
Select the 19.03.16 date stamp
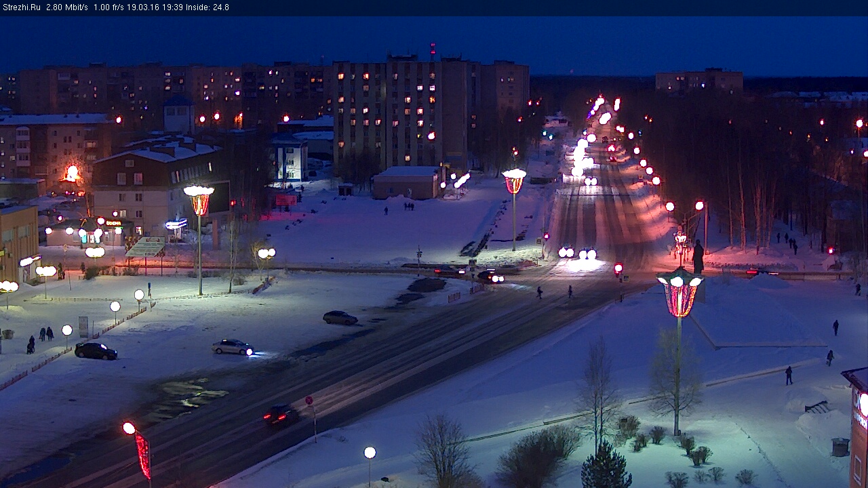tap(143, 7)
